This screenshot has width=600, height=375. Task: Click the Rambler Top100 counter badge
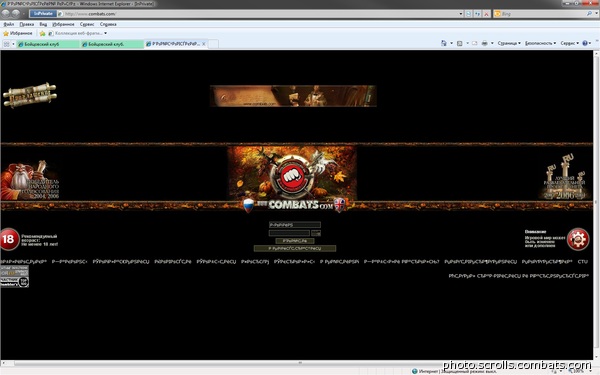click(x=15, y=282)
